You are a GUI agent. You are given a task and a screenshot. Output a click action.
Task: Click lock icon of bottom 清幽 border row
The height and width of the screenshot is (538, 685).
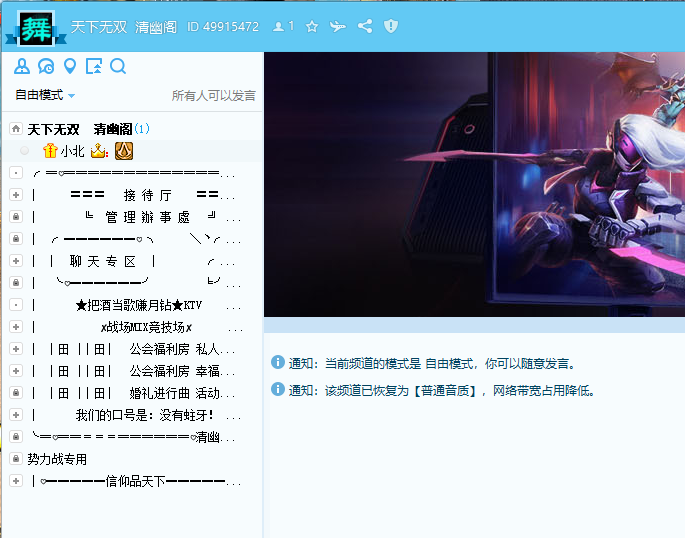(x=16, y=436)
